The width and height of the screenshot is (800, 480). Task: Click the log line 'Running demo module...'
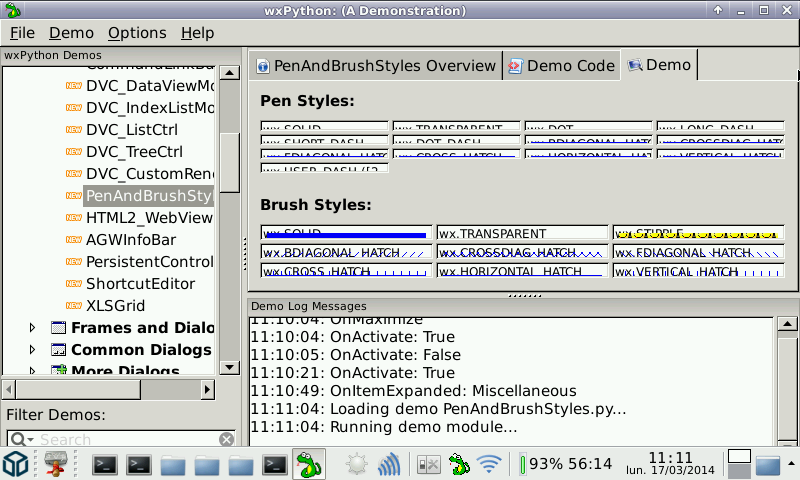click(383, 427)
